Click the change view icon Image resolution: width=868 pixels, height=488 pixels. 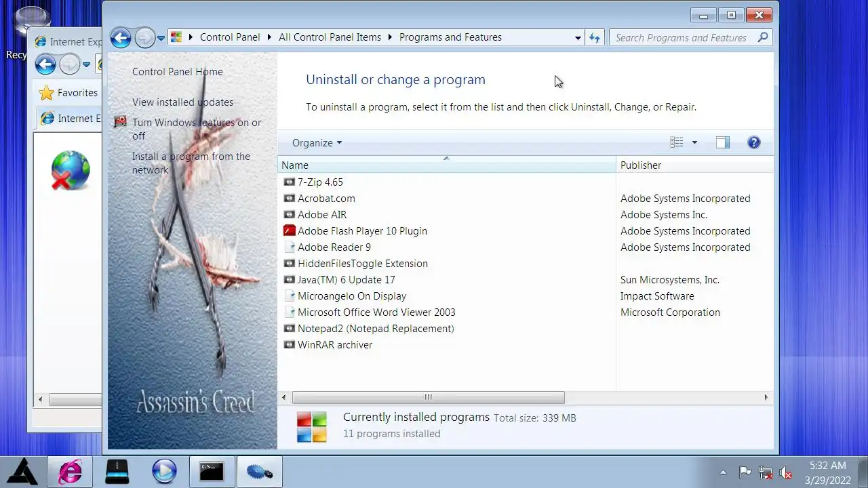tap(676, 142)
